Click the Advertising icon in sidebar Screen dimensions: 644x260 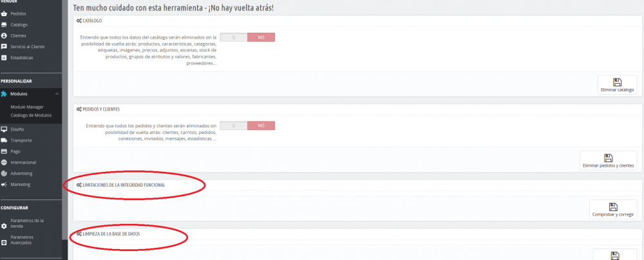(x=4, y=174)
